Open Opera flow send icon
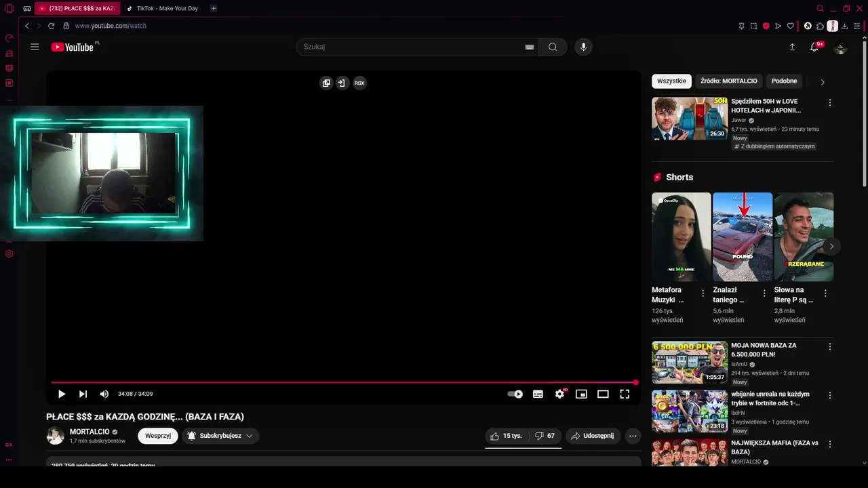The image size is (868, 488). (x=778, y=26)
